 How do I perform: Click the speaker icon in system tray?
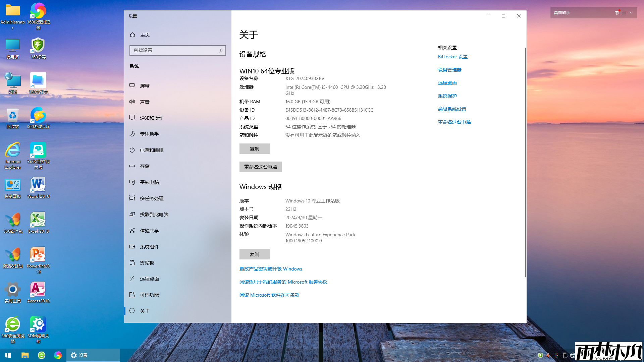coord(548,355)
